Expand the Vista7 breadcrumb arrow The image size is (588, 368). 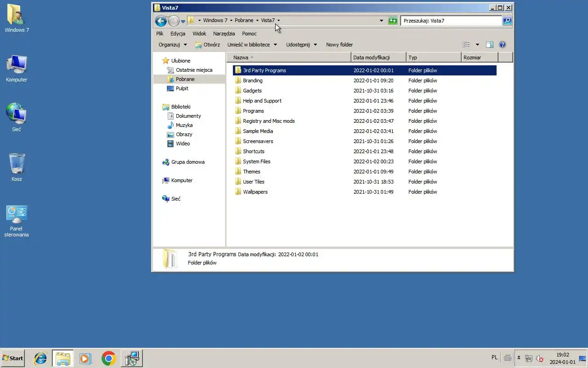pos(278,21)
